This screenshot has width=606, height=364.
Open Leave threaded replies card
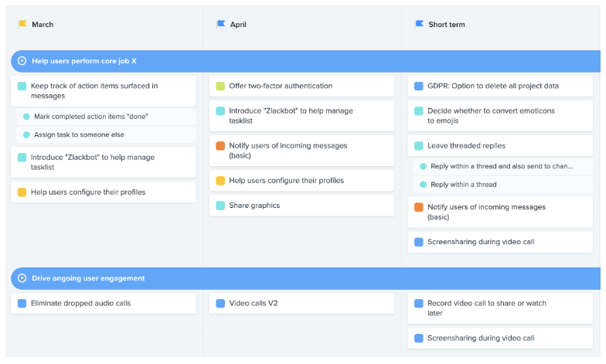[x=500, y=145]
